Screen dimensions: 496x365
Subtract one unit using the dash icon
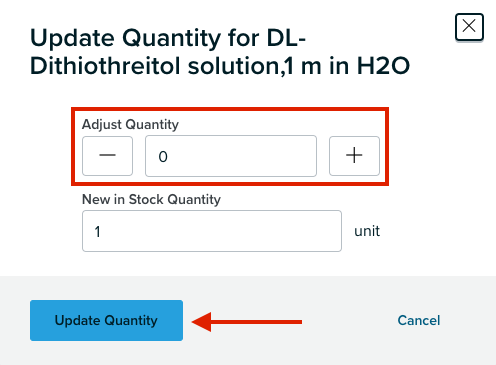(x=107, y=155)
